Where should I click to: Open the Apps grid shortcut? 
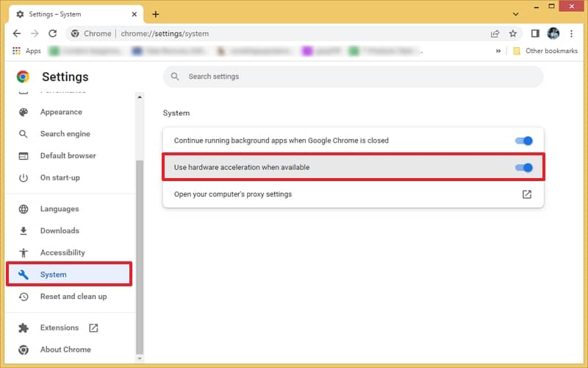[26, 51]
